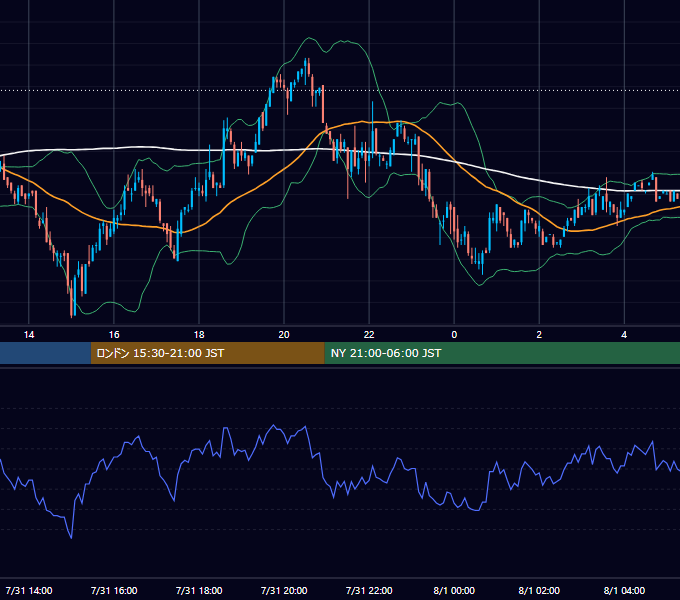The height and width of the screenshot is (600, 680).
Task: Click the 16 hour axis label
Action: tap(114, 335)
